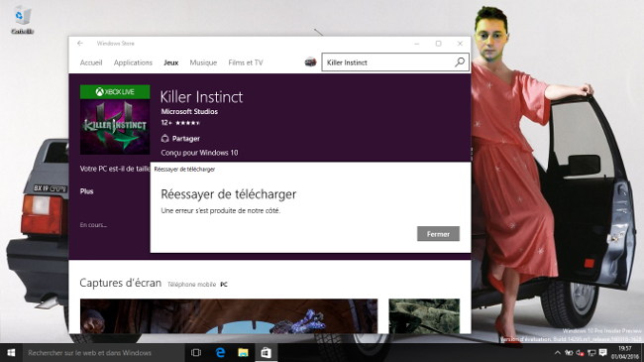Select the Jeux tab

(170, 62)
